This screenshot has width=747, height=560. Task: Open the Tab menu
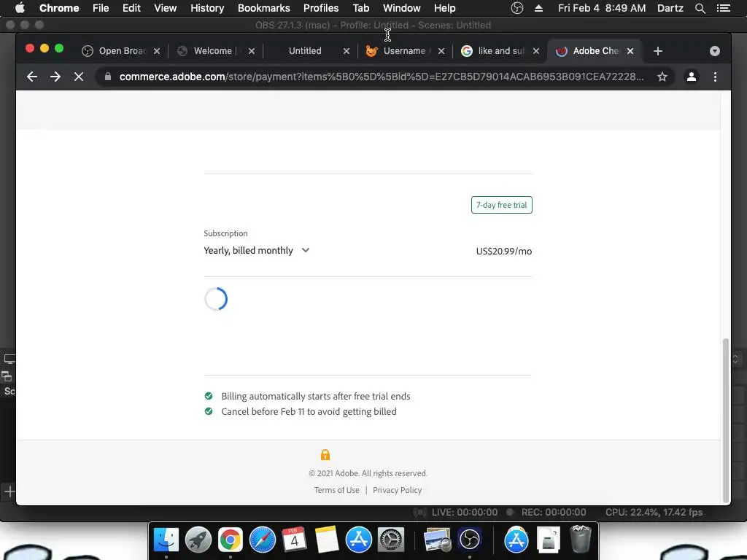click(360, 8)
